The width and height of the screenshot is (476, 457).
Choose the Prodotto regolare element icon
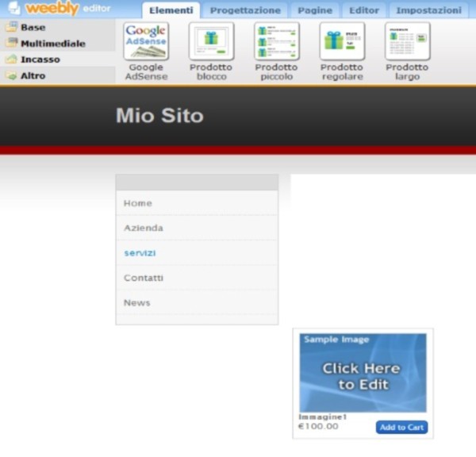(342, 41)
